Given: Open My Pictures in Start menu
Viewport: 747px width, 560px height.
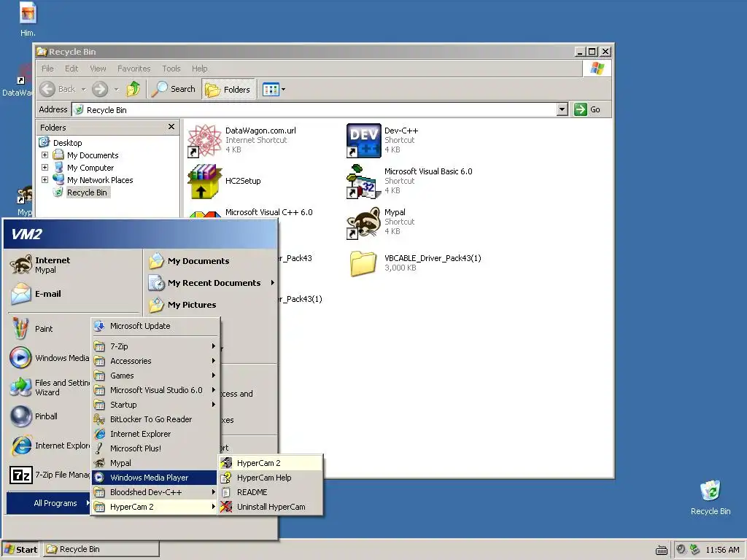Looking at the screenshot, I should pyautogui.click(x=210, y=305).
